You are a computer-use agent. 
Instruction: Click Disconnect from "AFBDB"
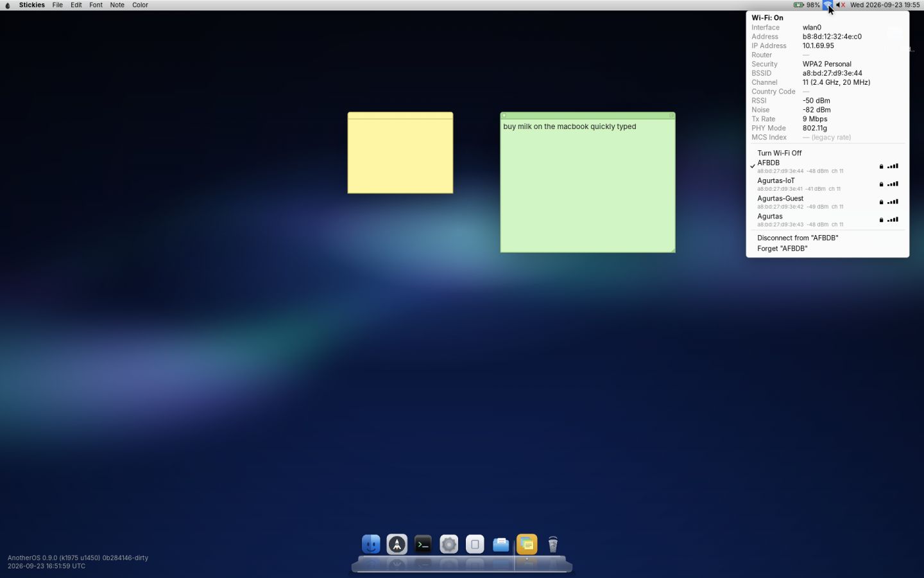click(828, 238)
